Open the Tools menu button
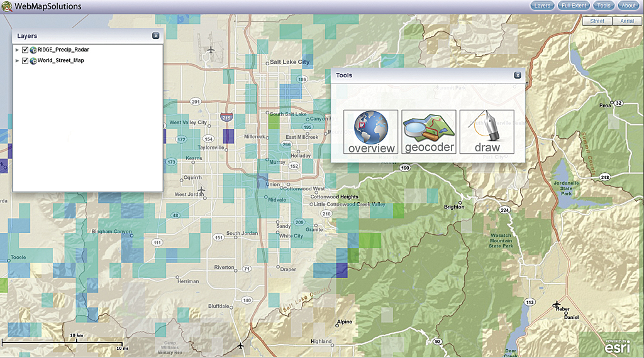 [x=604, y=5]
